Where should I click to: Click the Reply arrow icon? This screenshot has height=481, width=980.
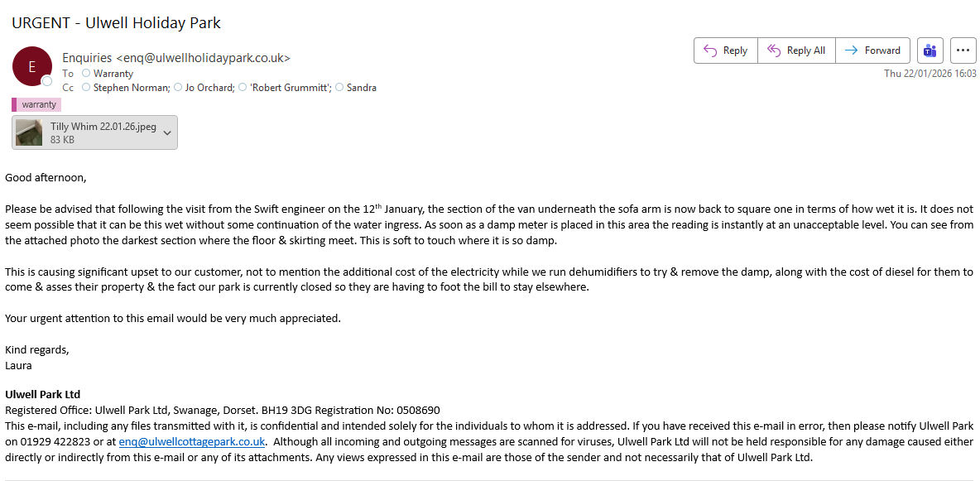(710, 51)
